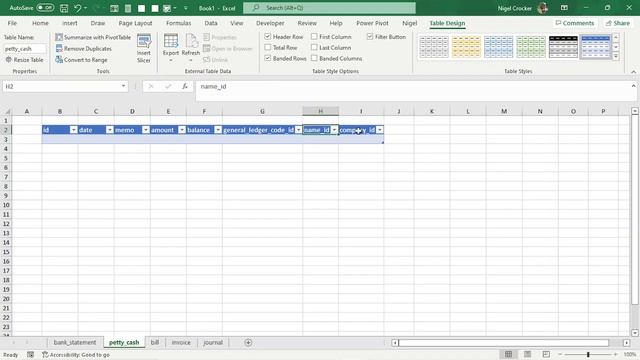Enable the Total Row checkbox

[268, 48]
